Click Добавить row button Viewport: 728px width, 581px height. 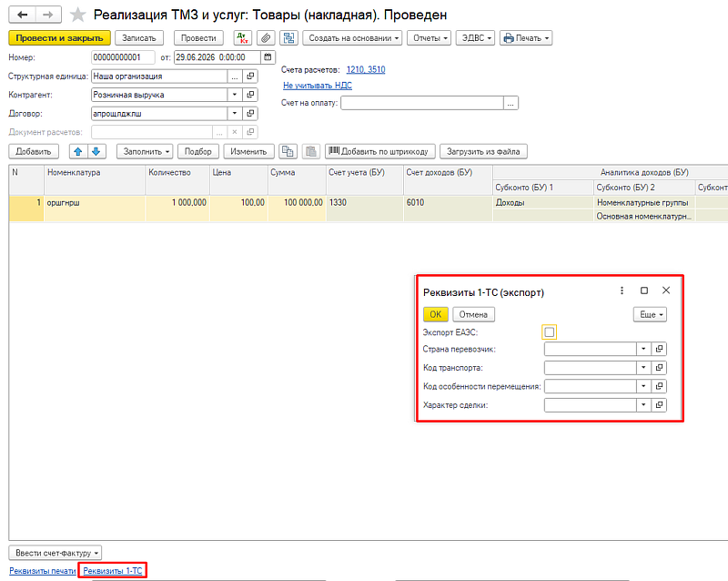34,151
